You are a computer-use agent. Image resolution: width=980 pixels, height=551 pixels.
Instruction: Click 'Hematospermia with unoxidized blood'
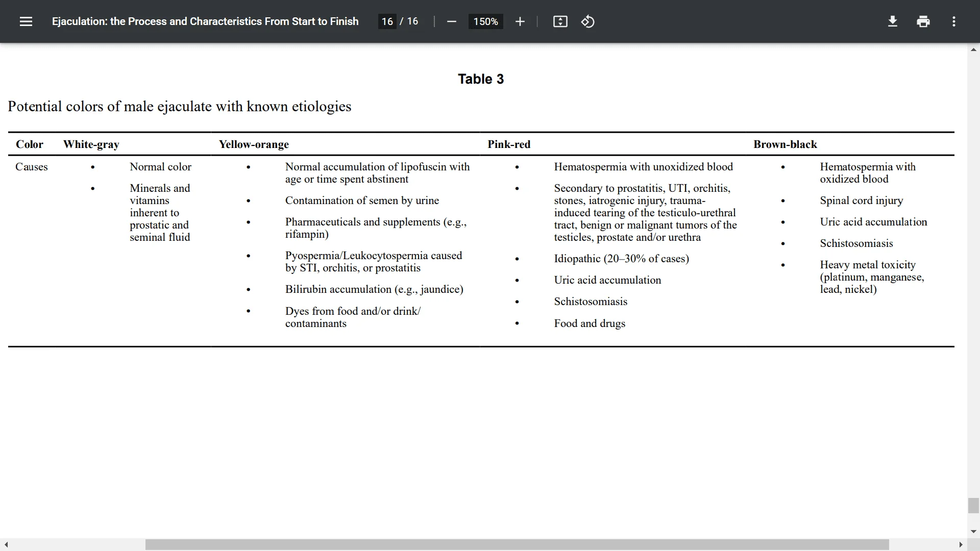coord(643,167)
